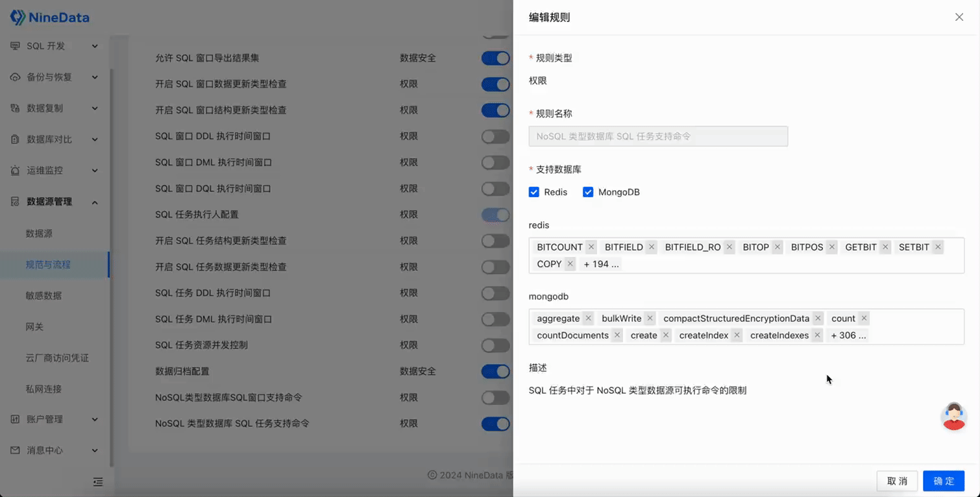Screen dimensions: 980x497
Task: Expand the 备份与恢复 menu chevron
Action: pos(95,77)
